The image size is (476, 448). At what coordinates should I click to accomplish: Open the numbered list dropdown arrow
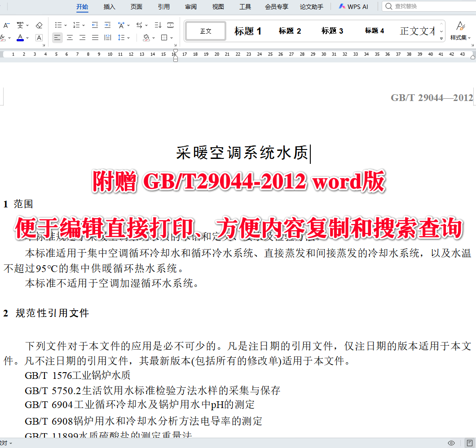click(84, 26)
